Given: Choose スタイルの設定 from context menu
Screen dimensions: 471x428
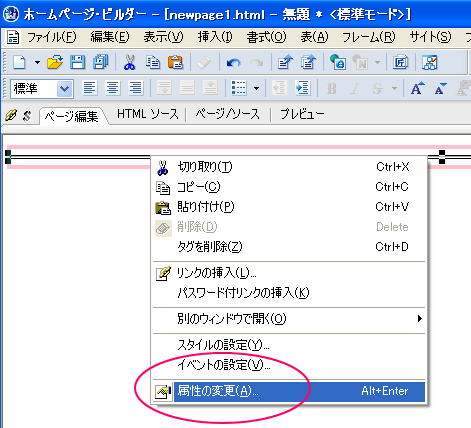Looking at the screenshot, I should click(x=289, y=345).
